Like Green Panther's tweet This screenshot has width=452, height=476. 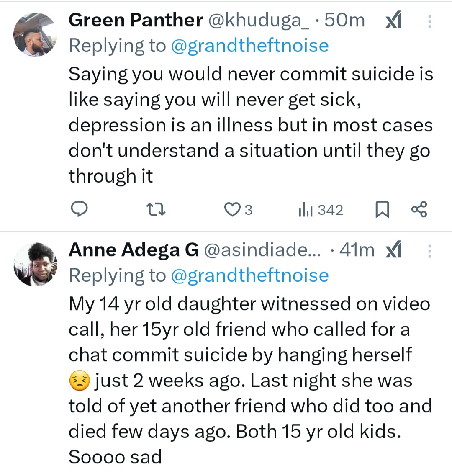coord(231,209)
